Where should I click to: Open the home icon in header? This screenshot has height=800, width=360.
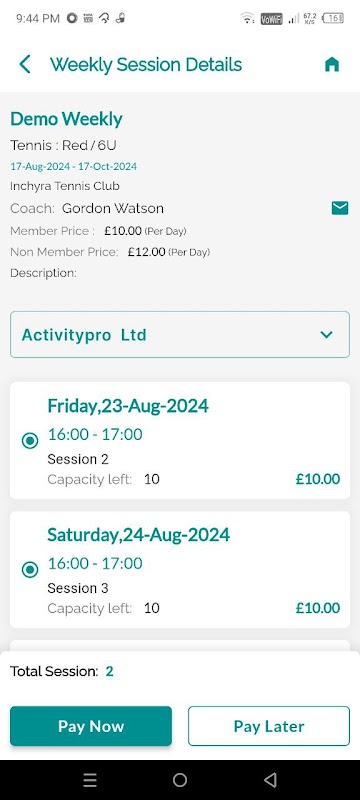point(332,65)
